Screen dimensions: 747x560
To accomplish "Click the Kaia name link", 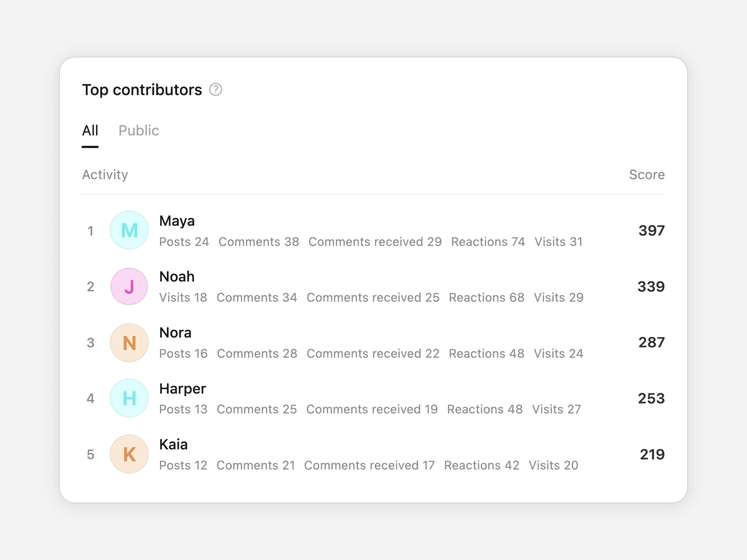I will pos(173,445).
